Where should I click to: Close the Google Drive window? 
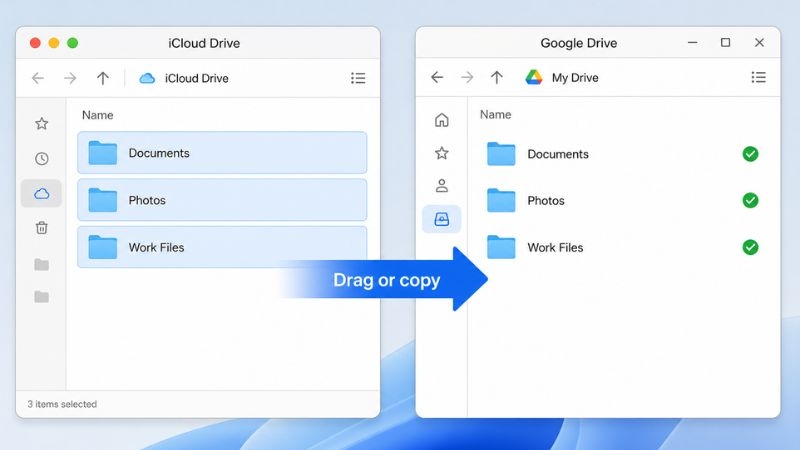(759, 42)
